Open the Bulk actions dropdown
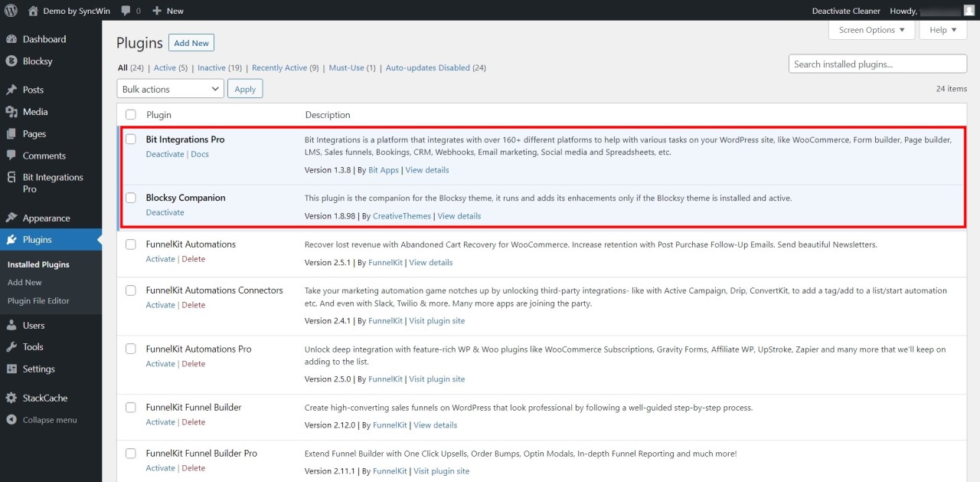 click(169, 88)
